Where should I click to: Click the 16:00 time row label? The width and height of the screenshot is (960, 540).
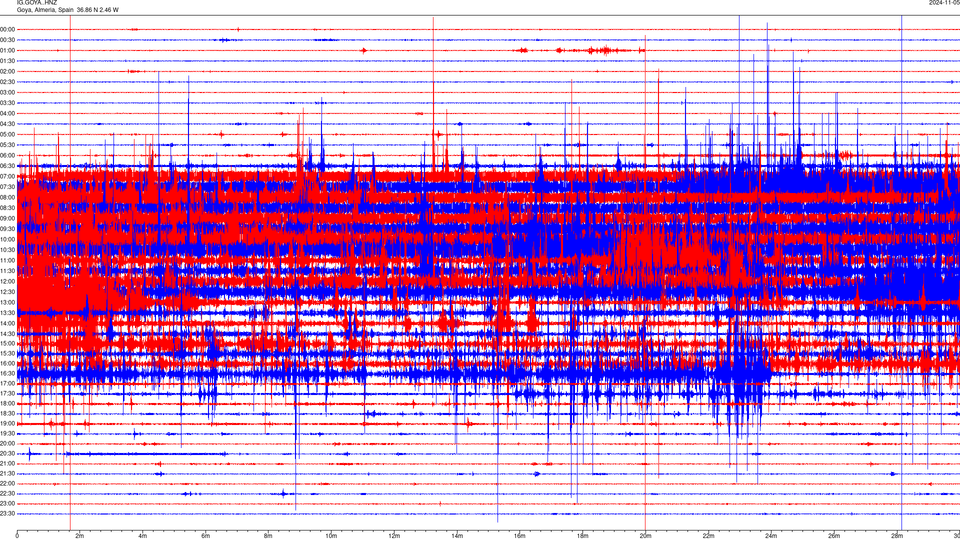7,364
